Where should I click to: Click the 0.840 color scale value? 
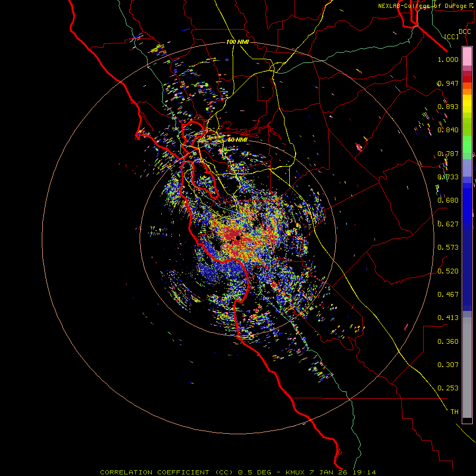448,130
